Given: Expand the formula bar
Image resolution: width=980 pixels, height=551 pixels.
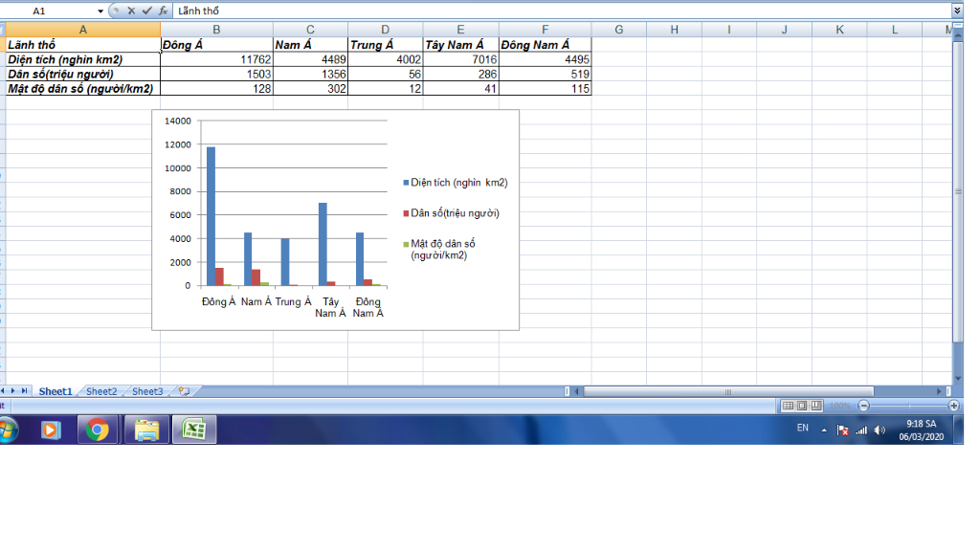Looking at the screenshot, I should point(957,11).
